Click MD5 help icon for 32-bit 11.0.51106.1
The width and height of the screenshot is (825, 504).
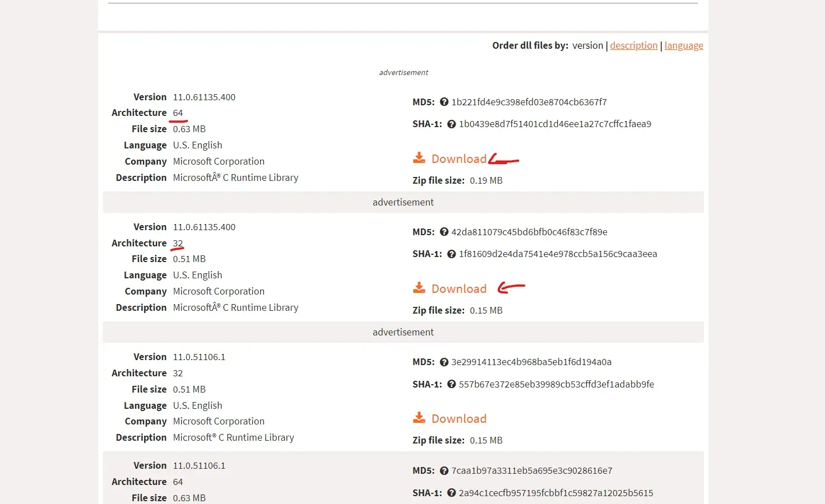click(x=444, y=362)
